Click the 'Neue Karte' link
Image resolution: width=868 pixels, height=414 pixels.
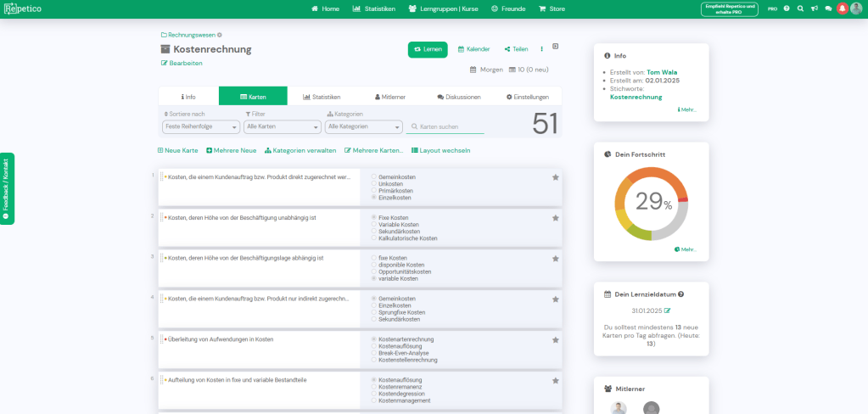(178, 150)
